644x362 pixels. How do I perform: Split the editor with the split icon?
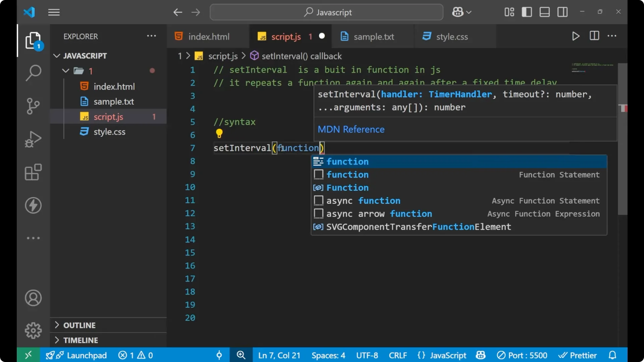[594, 36]
